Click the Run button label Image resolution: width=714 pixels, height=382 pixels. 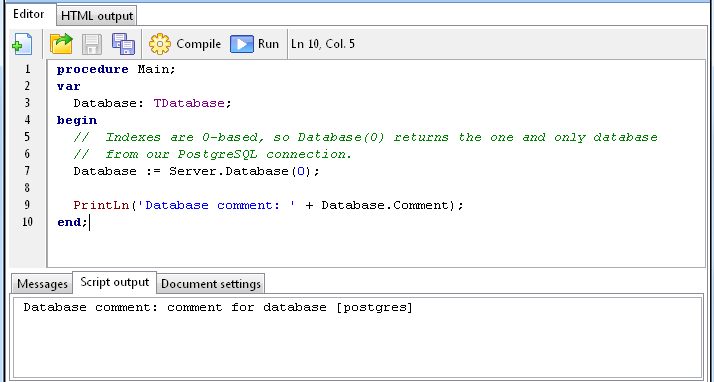tap(268, 44)
